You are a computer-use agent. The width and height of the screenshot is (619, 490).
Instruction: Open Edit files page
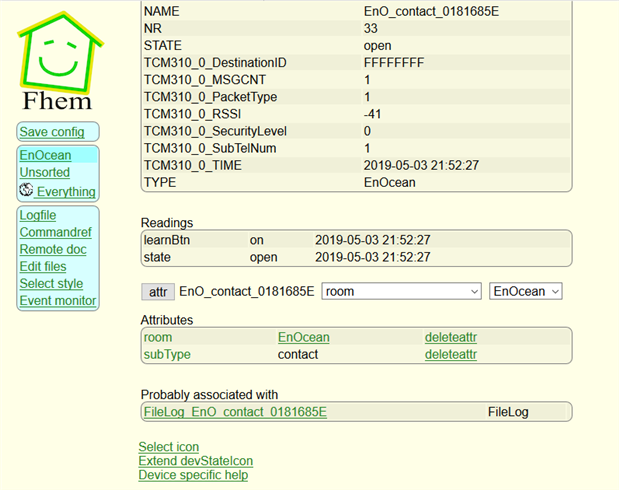point(43,267)
